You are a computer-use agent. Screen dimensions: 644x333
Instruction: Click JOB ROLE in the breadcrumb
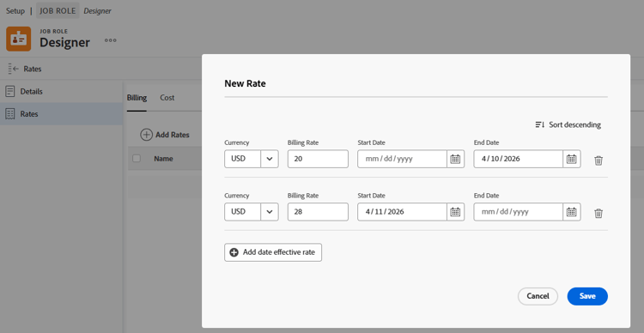(58, 10)
